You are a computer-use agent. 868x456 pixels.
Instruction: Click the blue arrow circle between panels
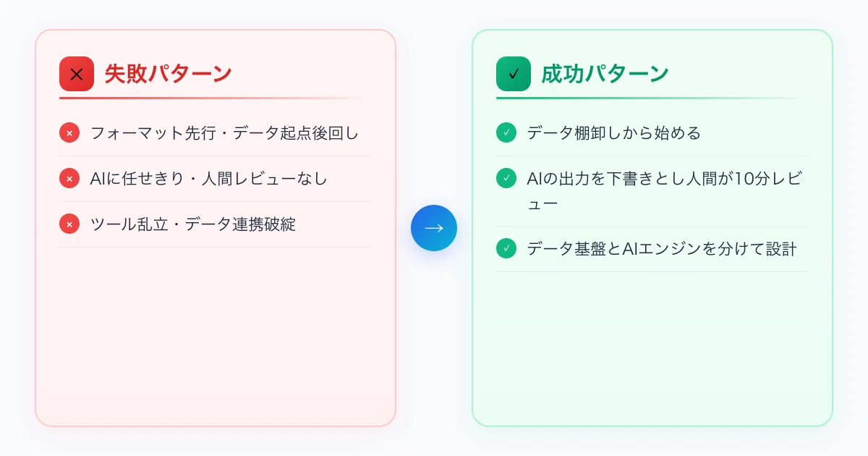(x=434, y=228)
